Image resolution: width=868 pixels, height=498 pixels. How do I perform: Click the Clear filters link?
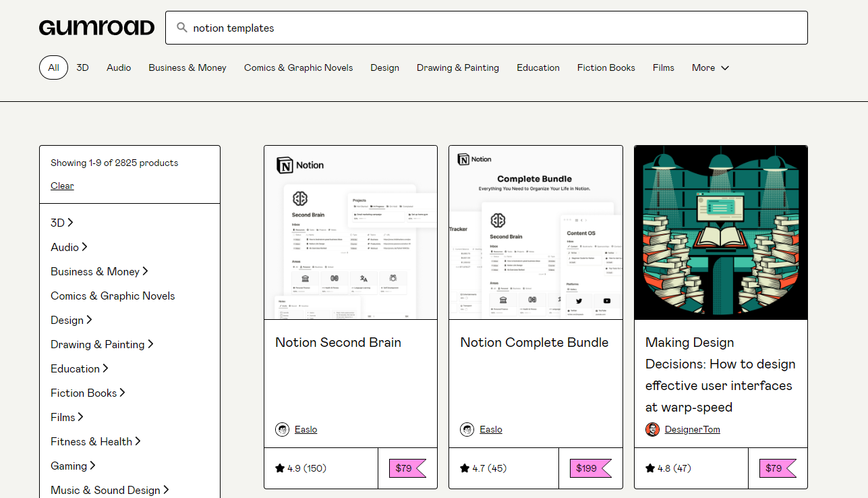(x=62, y=186)
